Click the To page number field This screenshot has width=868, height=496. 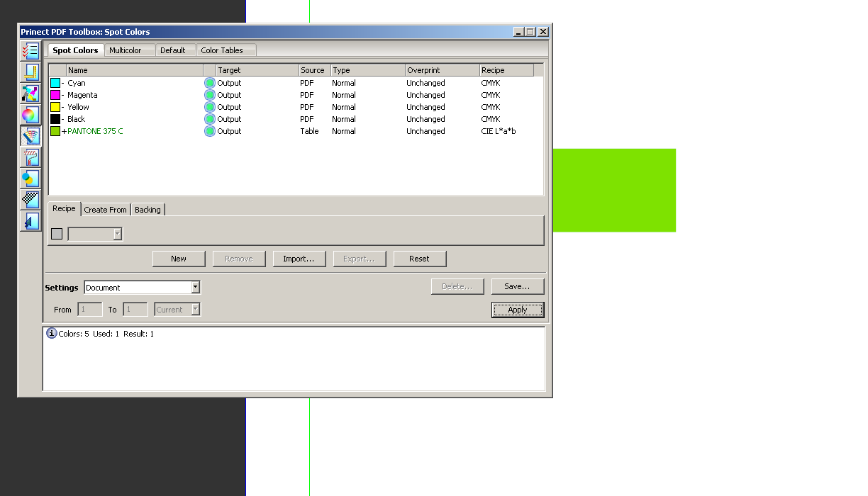tap(135, 310)
